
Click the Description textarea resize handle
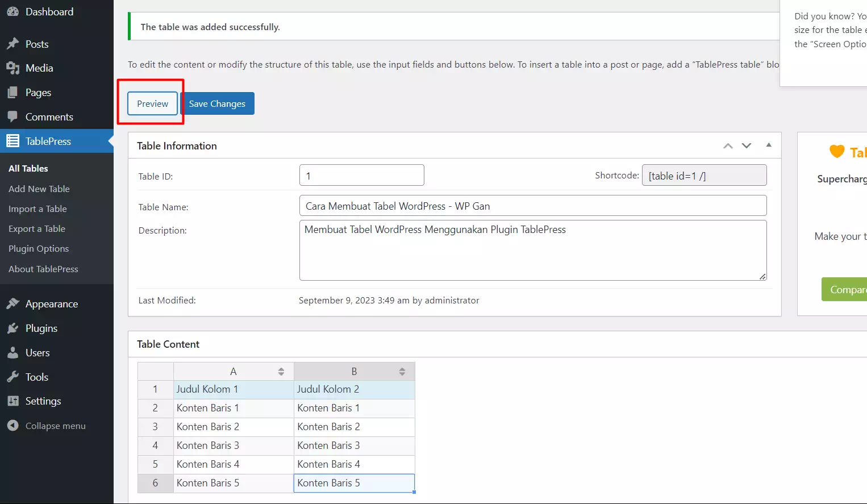tap(762, 276)
